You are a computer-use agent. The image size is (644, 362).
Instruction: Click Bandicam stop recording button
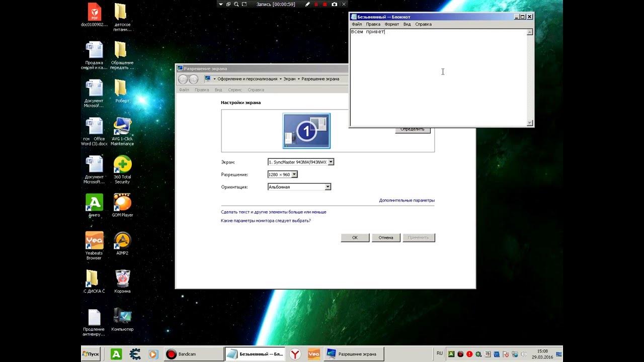(325, 4)
